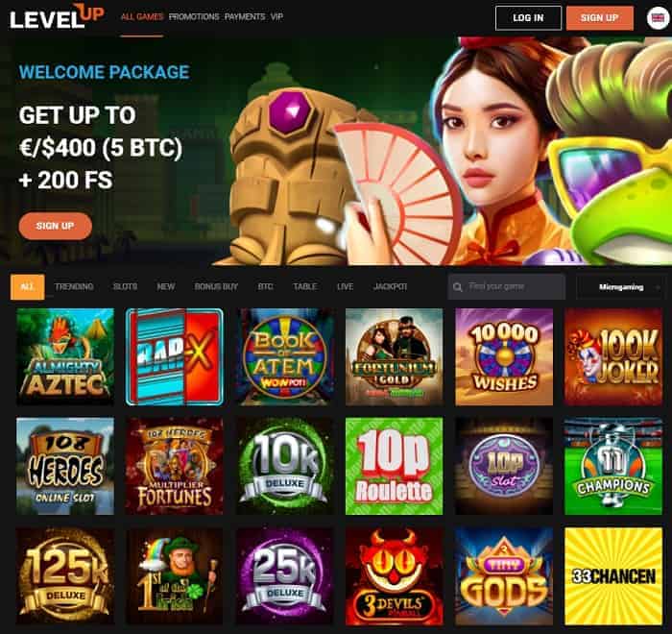
Task: Expand the Microgaming provider dropdown
Action: [621, 287]
